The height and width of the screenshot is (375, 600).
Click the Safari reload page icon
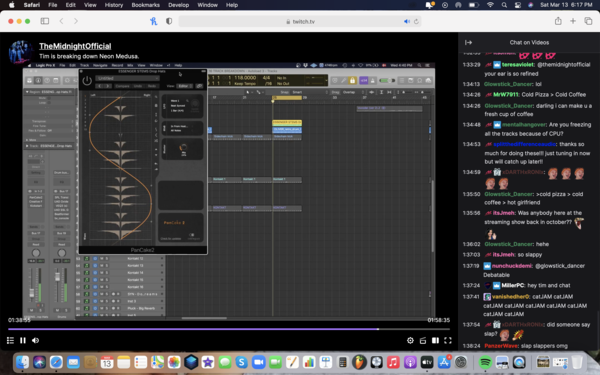click(x=416, y=21)
